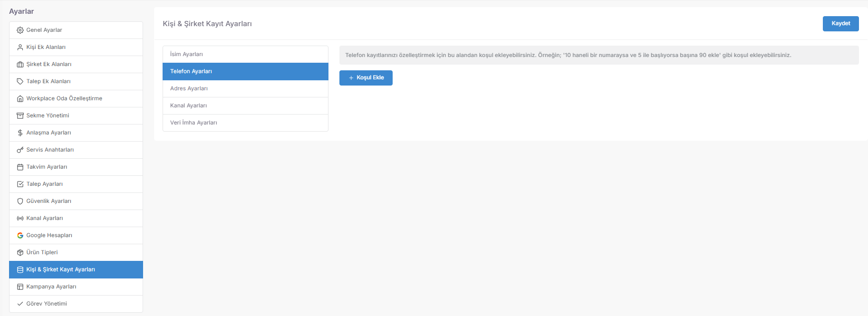Open Şirket Ek Alanları section
This screenshot has height=316, width=868.
coord(76,64)
